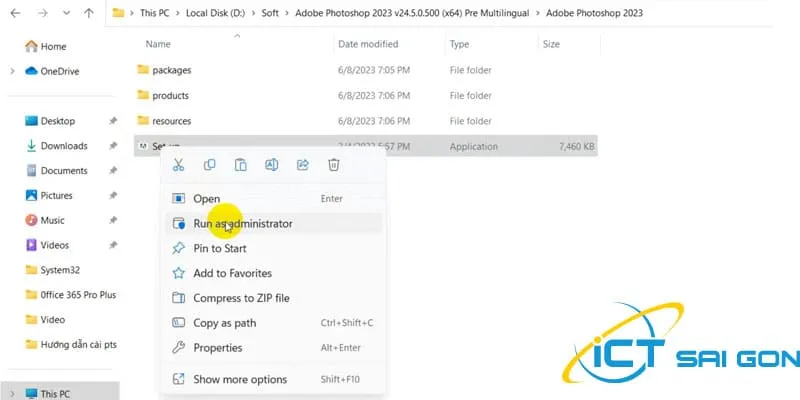Click the File folder type of resources

pyautogui.click(x=470, y=121)
